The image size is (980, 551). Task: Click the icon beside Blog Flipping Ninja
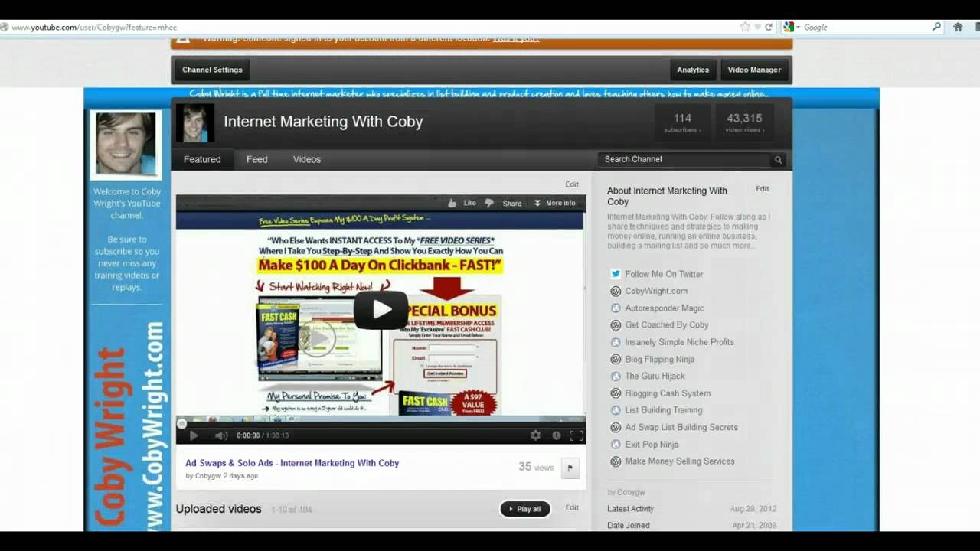point(616,359)
